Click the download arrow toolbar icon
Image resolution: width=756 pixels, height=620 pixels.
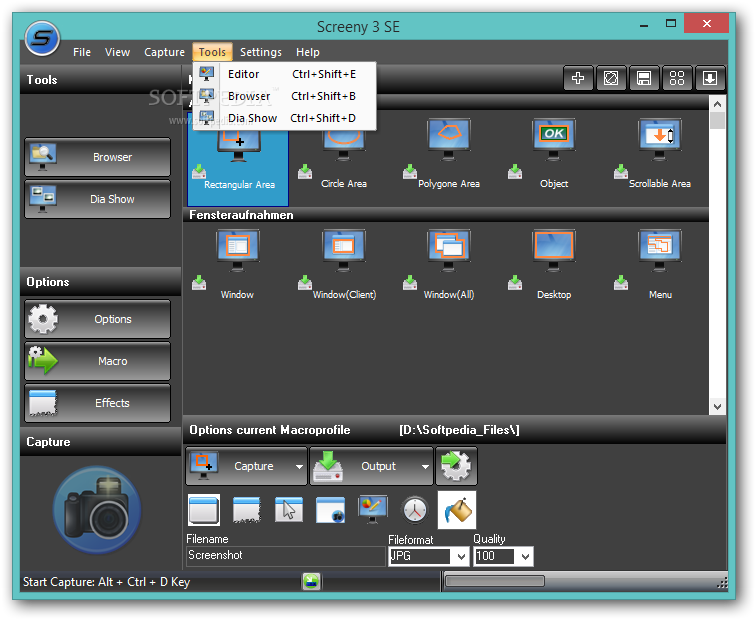[x=710, y=78]
